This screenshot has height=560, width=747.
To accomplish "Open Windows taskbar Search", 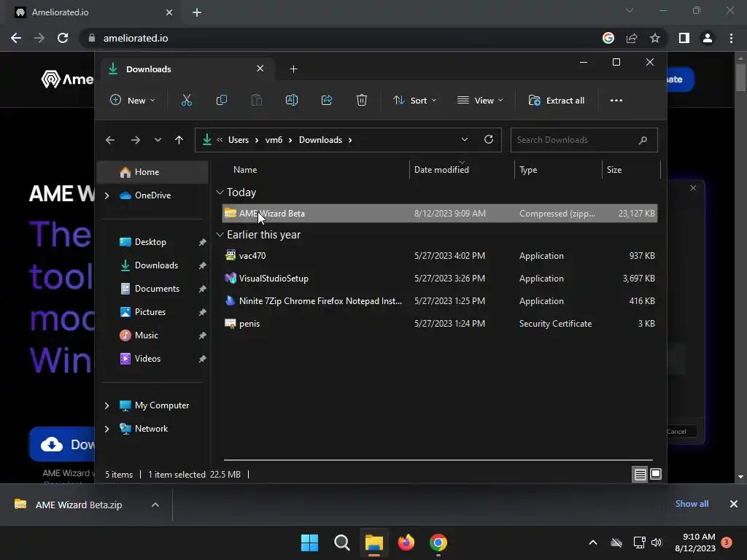I will click(341, 542).
